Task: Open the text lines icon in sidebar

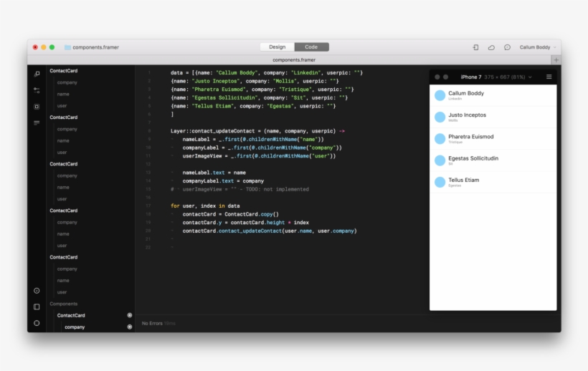Action: (x=37, y=122)
